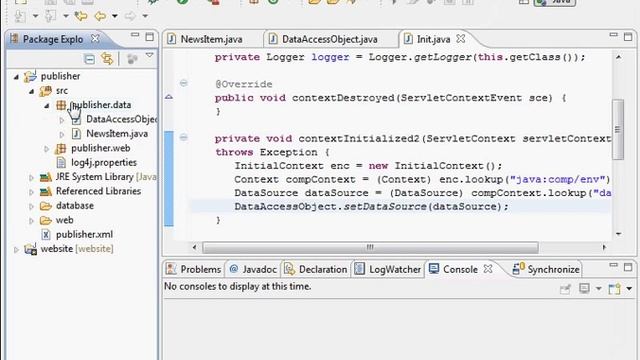
Task: Click Display Selected Console monitor icon
Action: click(584, 289)
